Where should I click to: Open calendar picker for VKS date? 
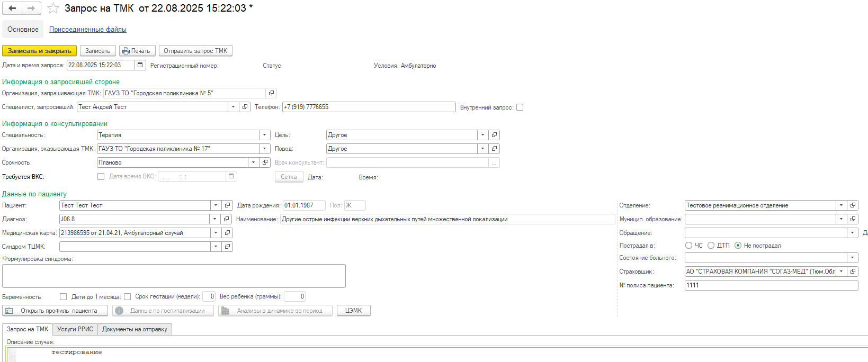[x=231, y=176]
